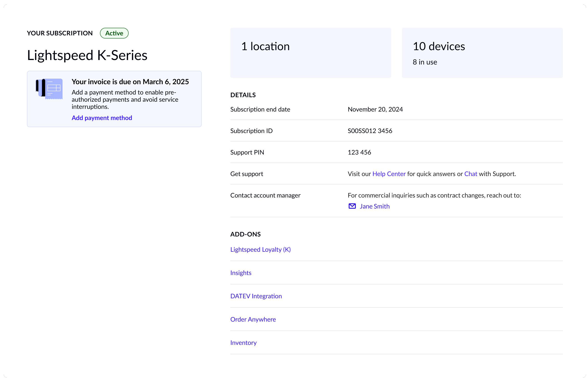Open Lightspeed Loyalty (K) add-on

pyautogui.click(x=260, y=249)
